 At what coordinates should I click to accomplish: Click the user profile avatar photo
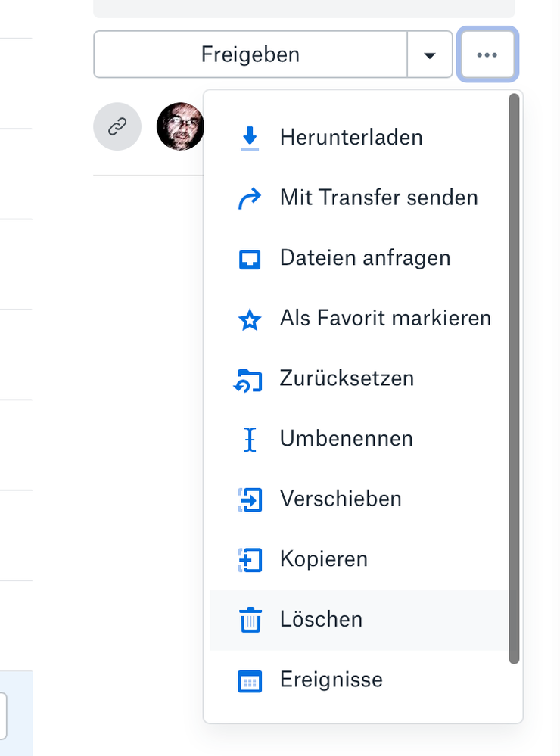181,126
